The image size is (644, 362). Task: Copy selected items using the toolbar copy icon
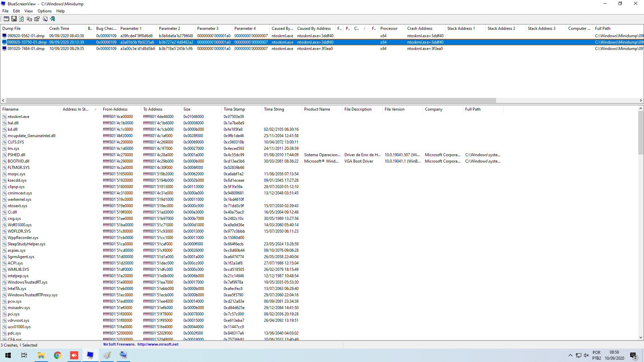point(30,19)
